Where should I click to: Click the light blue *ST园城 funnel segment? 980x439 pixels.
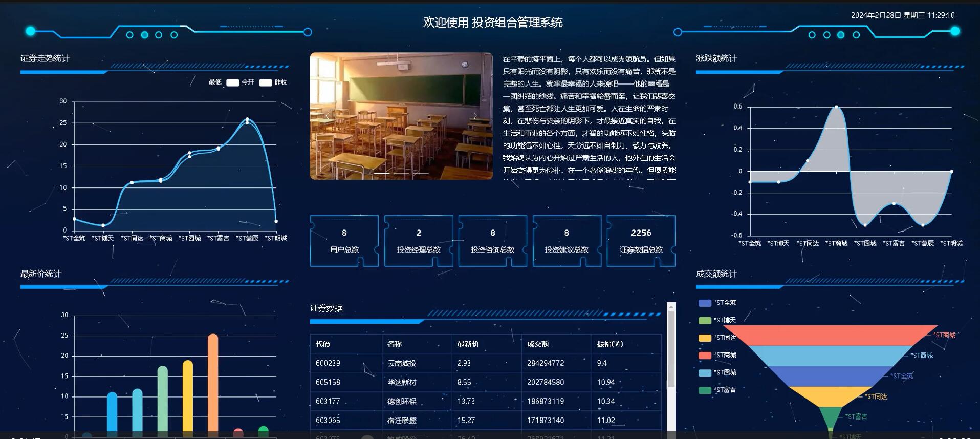point(830,356)
